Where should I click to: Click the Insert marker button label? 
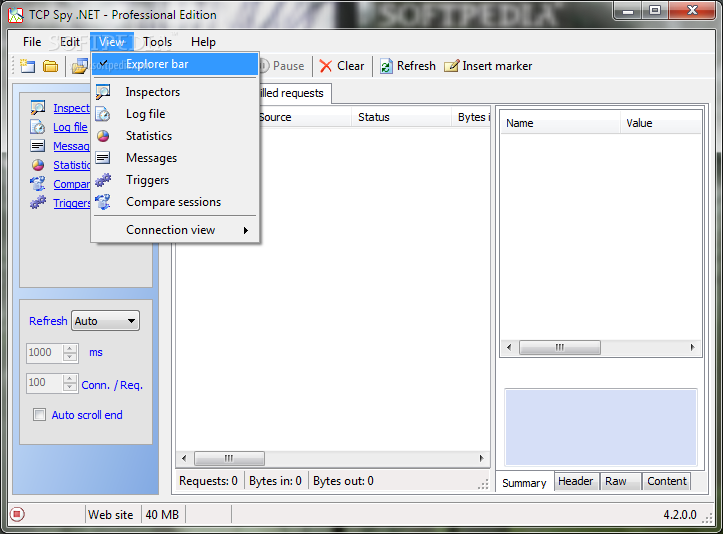(497, 66)
